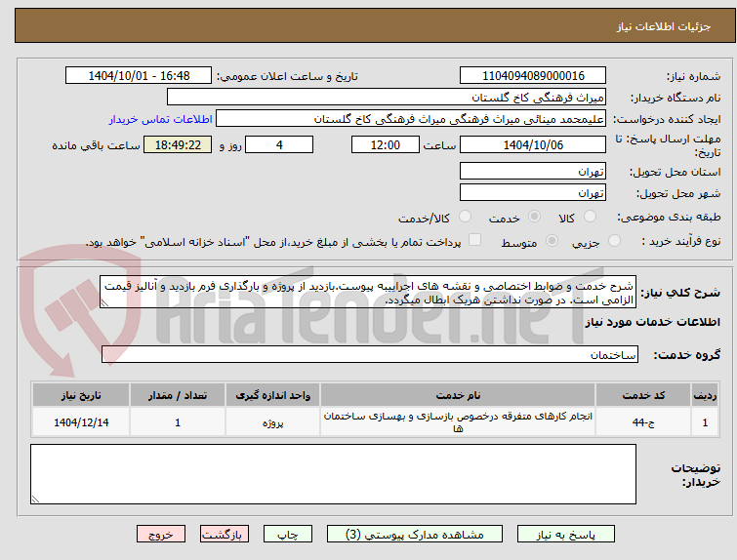Click the need number field 1104094089000016
Viewport: 737px width, 560px height.
pos(533,76)
